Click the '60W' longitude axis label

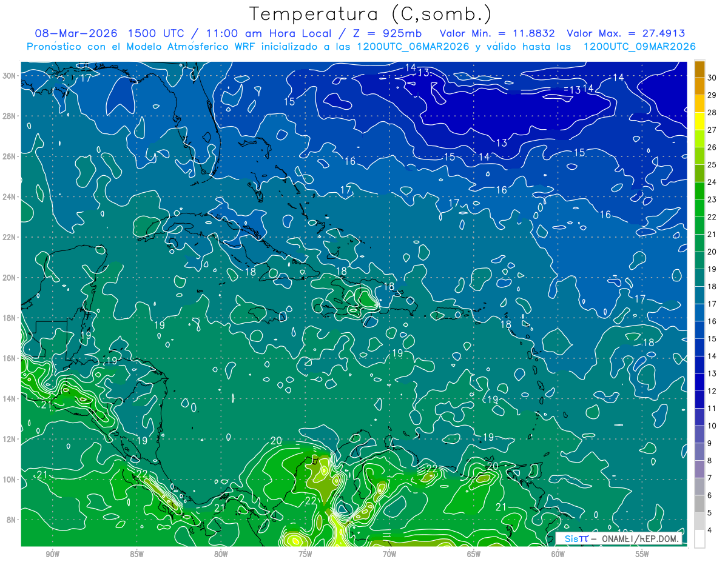coord(558,554)
